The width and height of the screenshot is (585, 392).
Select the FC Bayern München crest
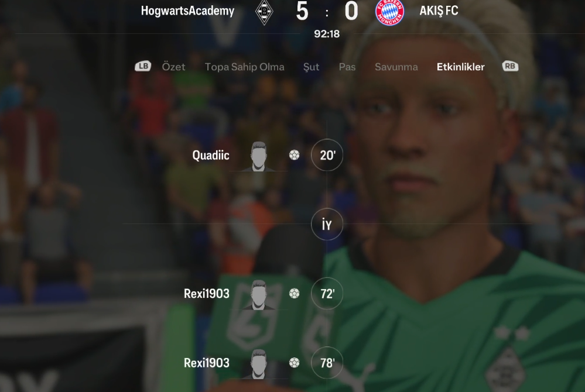(389, 12)
